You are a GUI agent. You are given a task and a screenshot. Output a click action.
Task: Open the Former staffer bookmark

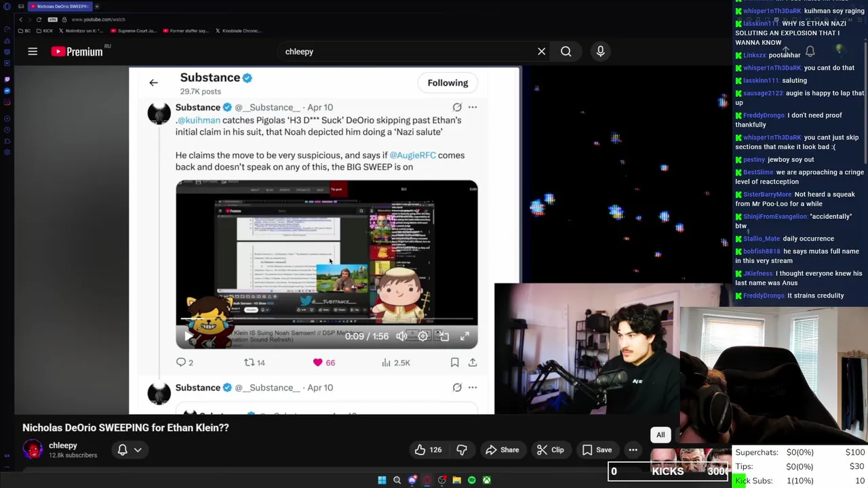click(185, 30)
